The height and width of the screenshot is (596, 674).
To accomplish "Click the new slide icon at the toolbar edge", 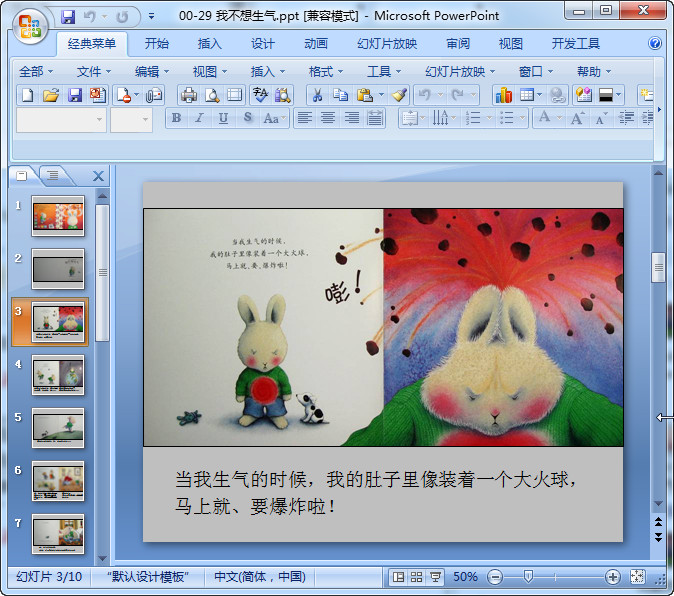I will [x=646, y=95].
